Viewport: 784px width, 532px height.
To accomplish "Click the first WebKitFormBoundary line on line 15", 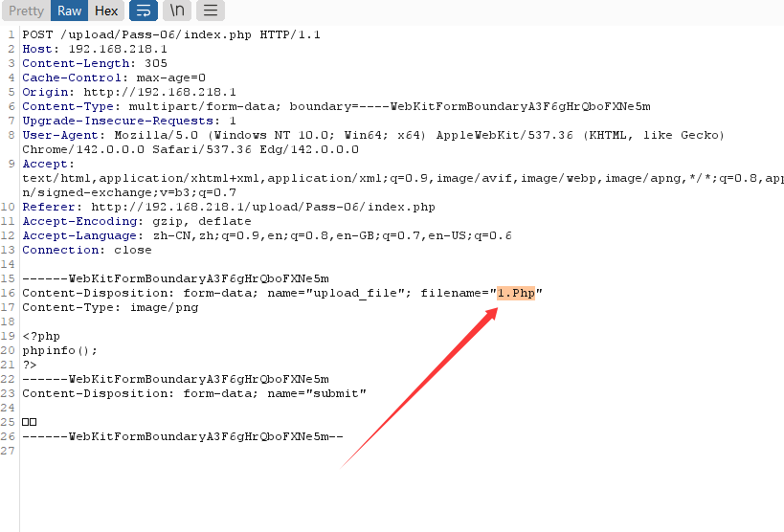I will tap(175, 279).
